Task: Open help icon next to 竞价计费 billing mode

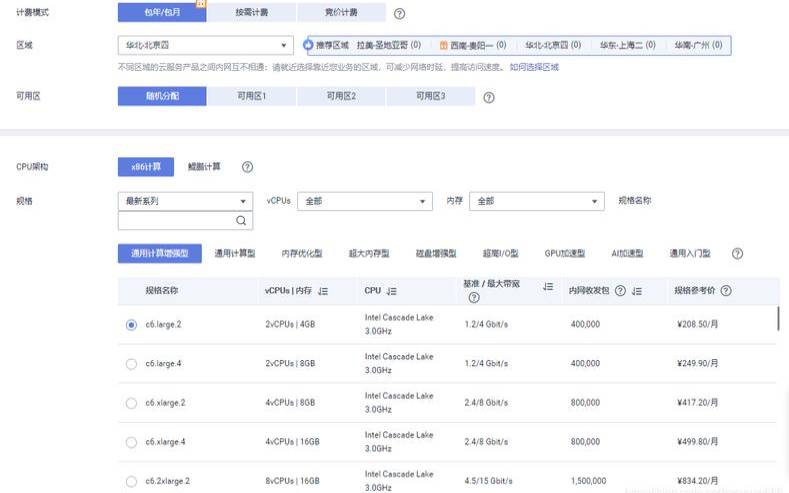Action: pyautogui.click(x=399, y=14)
